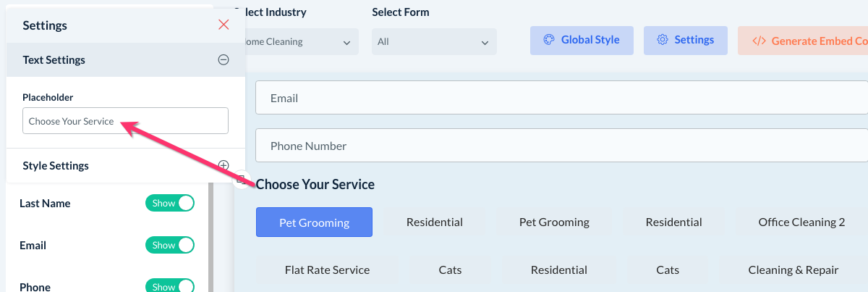Toggle the Phone field Show switch

tap(170, 286)
